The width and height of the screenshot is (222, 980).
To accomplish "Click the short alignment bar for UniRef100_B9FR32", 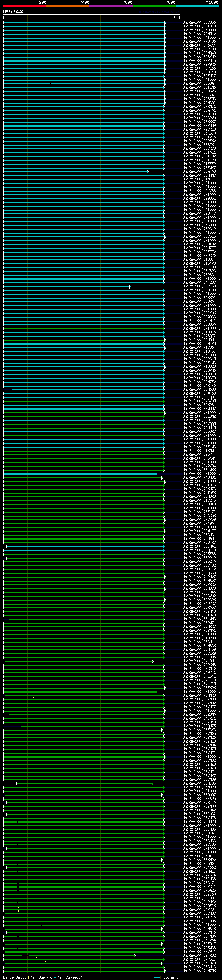I will coord(70,956).
